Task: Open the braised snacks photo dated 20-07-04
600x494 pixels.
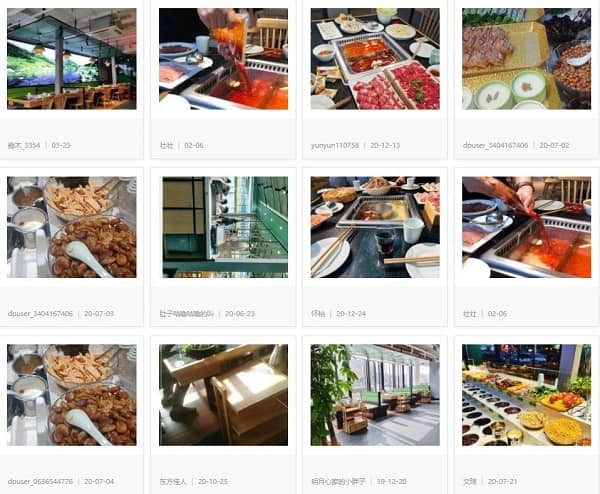Action: click(x=72, y=395)
